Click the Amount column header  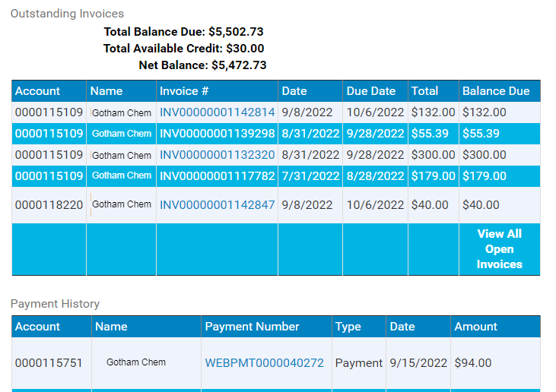[x=475, y=327]
